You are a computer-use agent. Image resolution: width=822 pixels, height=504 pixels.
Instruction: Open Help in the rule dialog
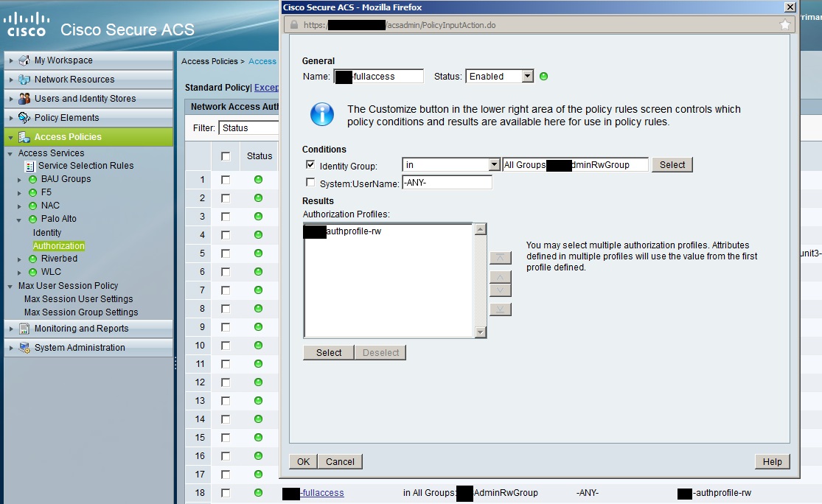click(772, 461)
